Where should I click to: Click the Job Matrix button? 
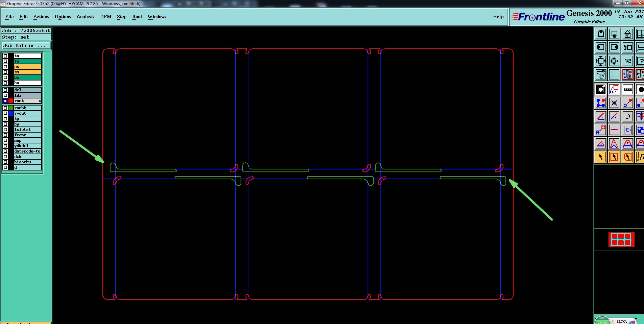tap(27, 46)
